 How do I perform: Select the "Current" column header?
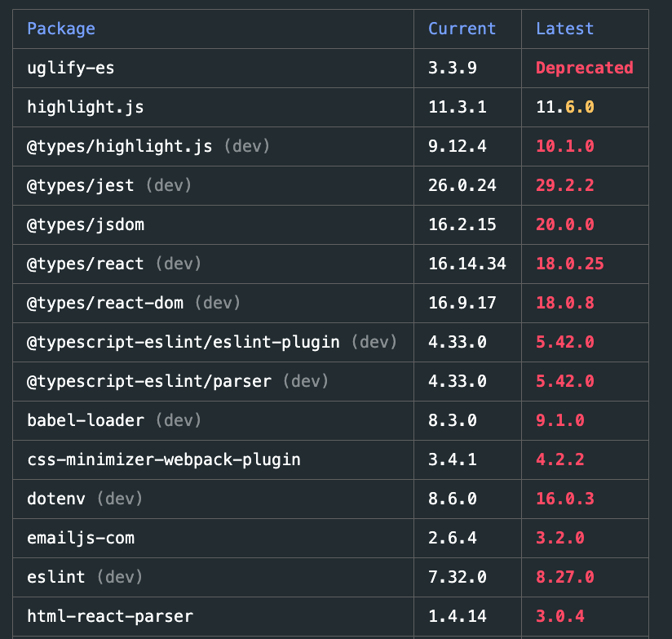tap(462, 29)
